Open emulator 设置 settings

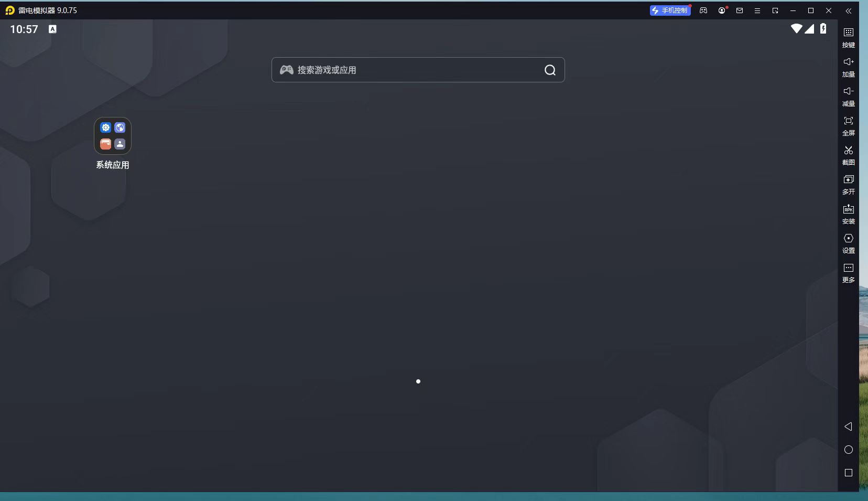click(848, 243)
